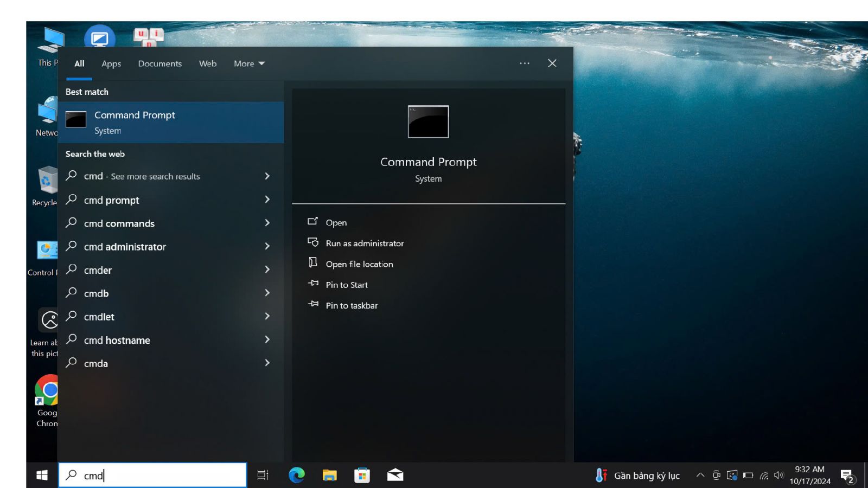Click the 'cmdlet' web suggestion text

point(99,317)
